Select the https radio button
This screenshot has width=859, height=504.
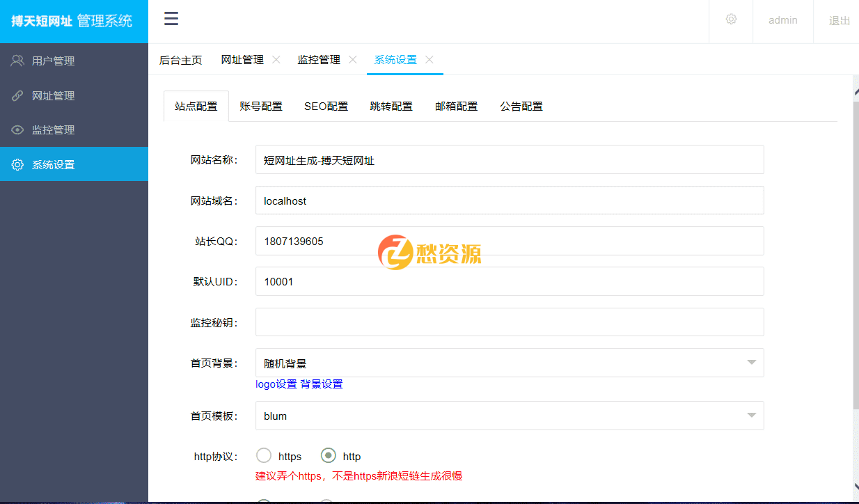pos(264,455)
